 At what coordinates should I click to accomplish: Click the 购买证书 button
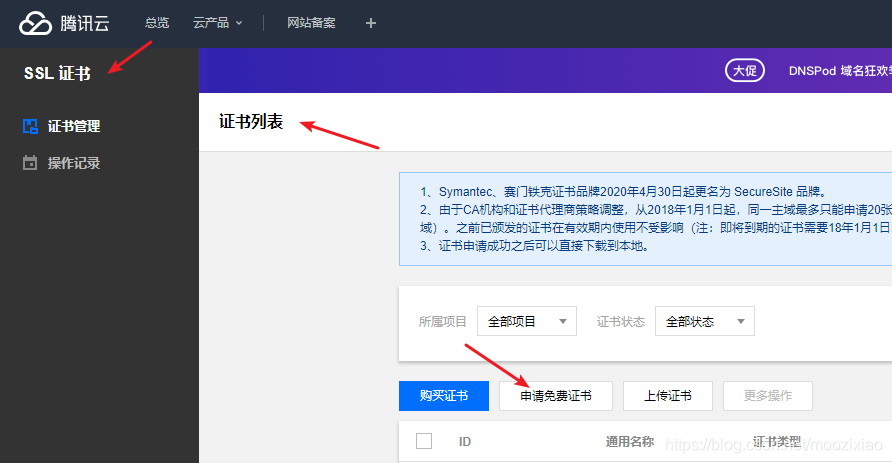point(444,396)
